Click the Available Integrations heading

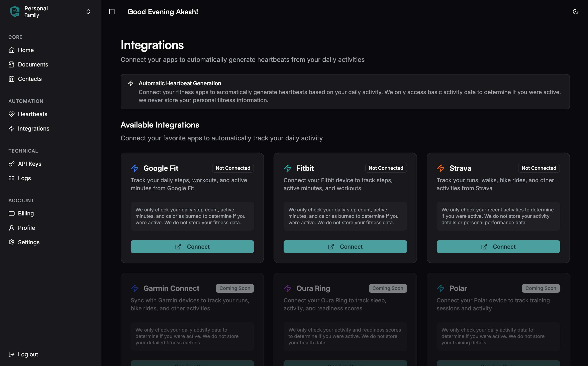160,125
